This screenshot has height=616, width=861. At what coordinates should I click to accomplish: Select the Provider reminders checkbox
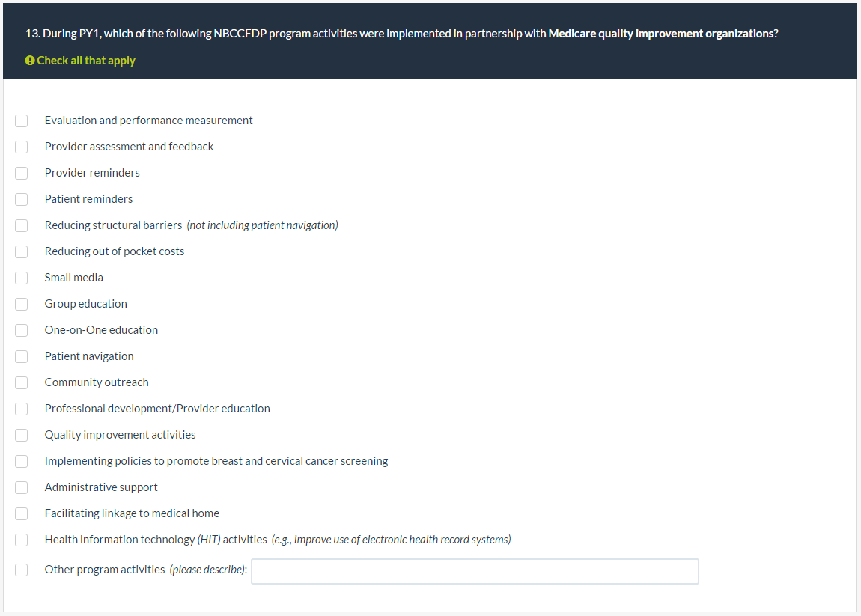(22, 173)
